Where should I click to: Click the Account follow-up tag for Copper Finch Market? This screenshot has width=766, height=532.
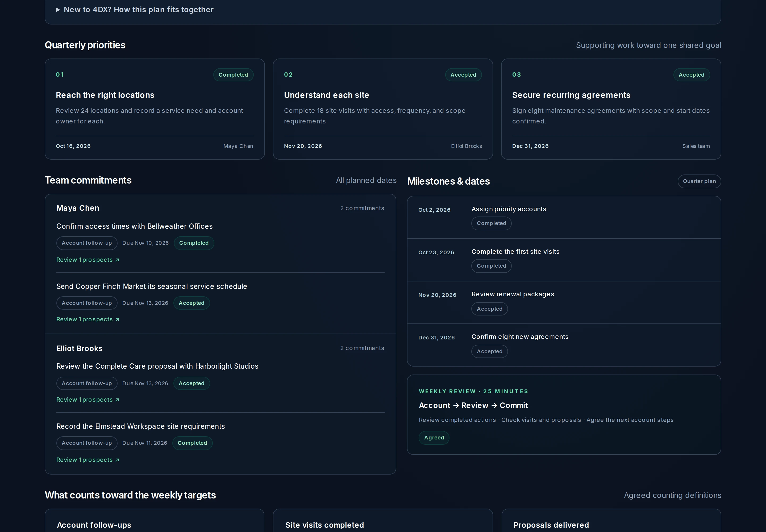coord(87,303)
